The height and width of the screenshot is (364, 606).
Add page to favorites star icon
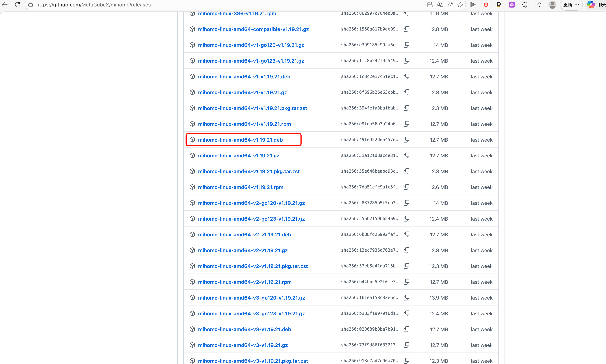460,5
